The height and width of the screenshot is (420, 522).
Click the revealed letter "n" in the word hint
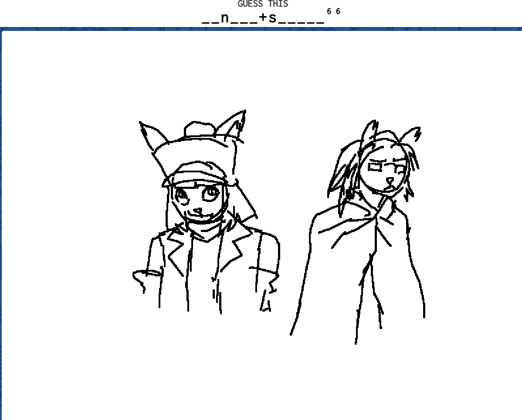(225, 19)
